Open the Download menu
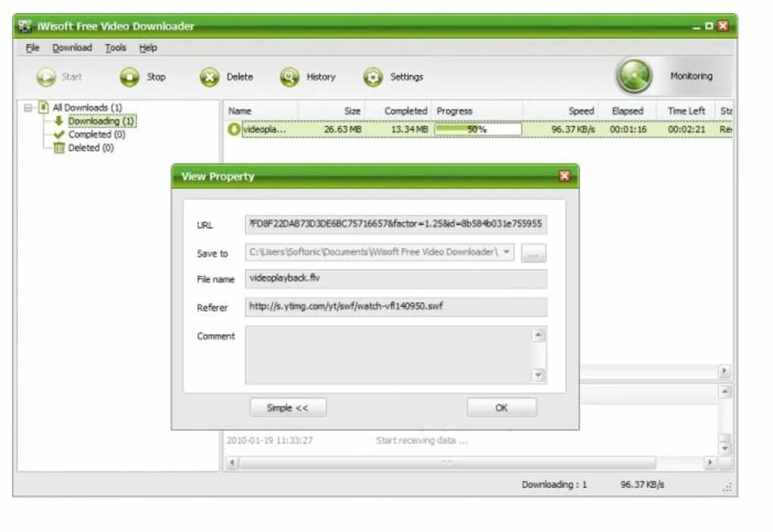Screen dimensions: 773x532 coord(72,48)
